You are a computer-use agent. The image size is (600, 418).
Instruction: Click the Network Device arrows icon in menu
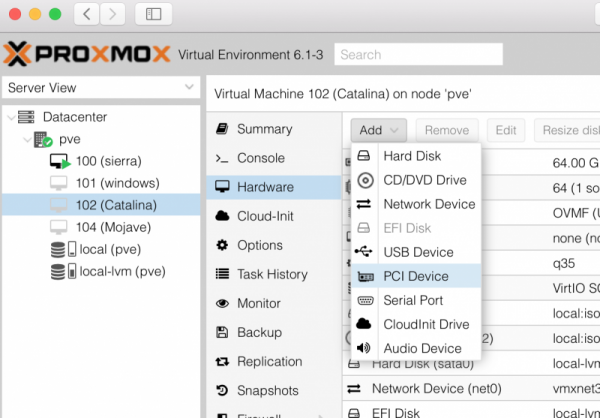(364, 204)
